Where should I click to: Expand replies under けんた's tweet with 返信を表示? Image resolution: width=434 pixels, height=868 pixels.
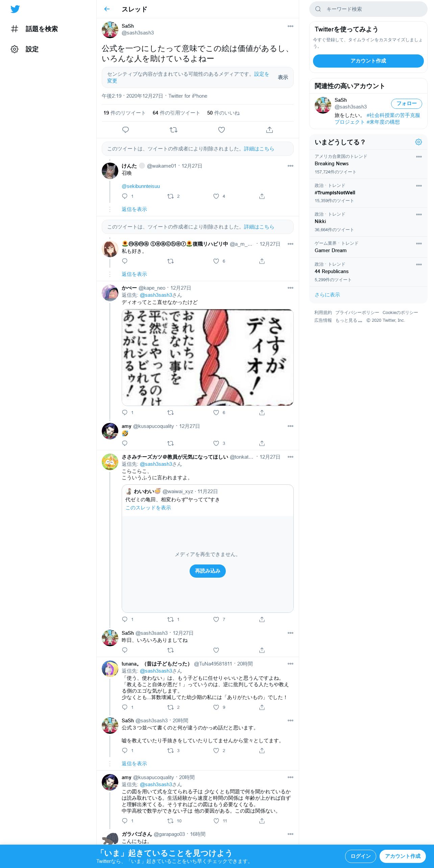tap(134, 209)
